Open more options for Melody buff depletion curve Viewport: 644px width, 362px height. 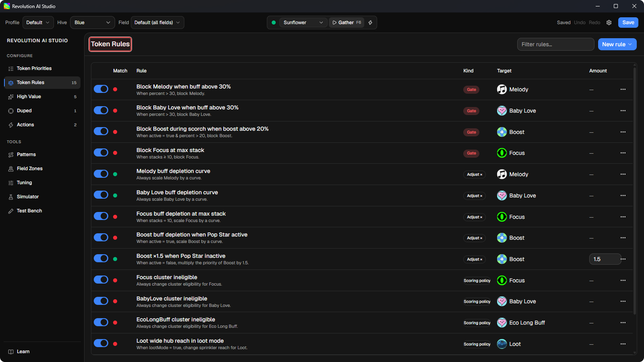pos(623,174)
